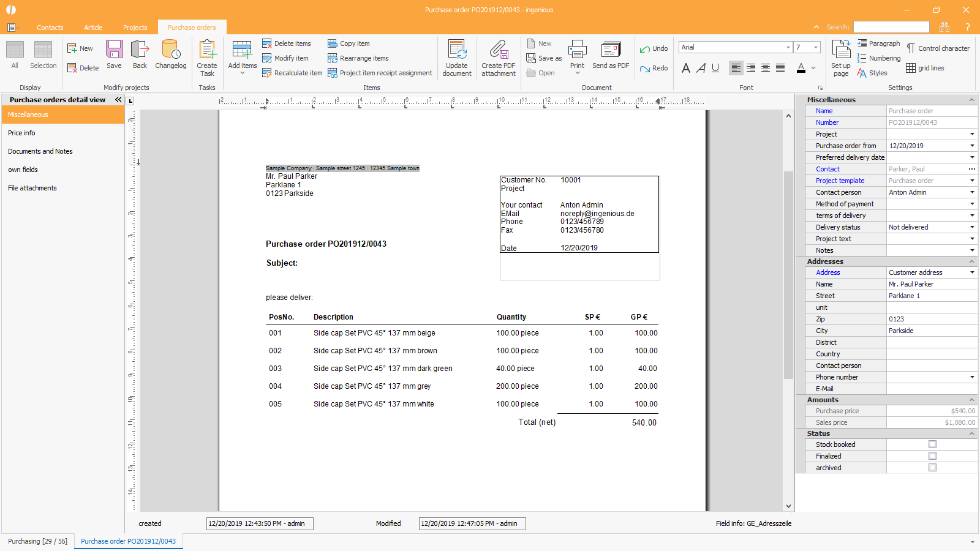This screenshot has width=980, height=551.
Task: Check the Finalized checkbox
Action: coord(932,456)
